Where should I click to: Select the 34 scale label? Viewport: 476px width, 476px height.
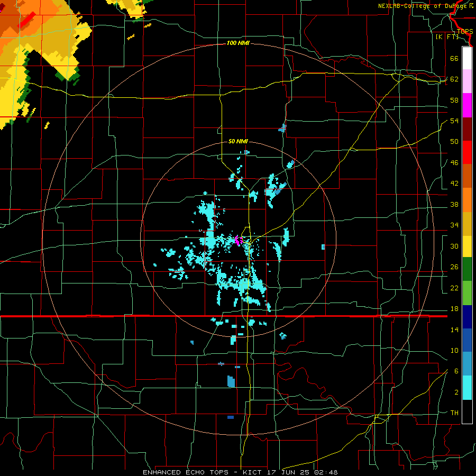coord(454,225)
